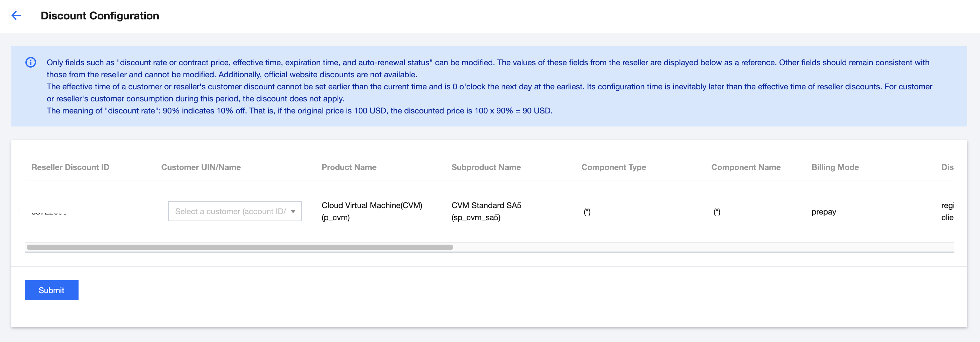Click the Customer UIN/Name column header

tap(201, 167)
